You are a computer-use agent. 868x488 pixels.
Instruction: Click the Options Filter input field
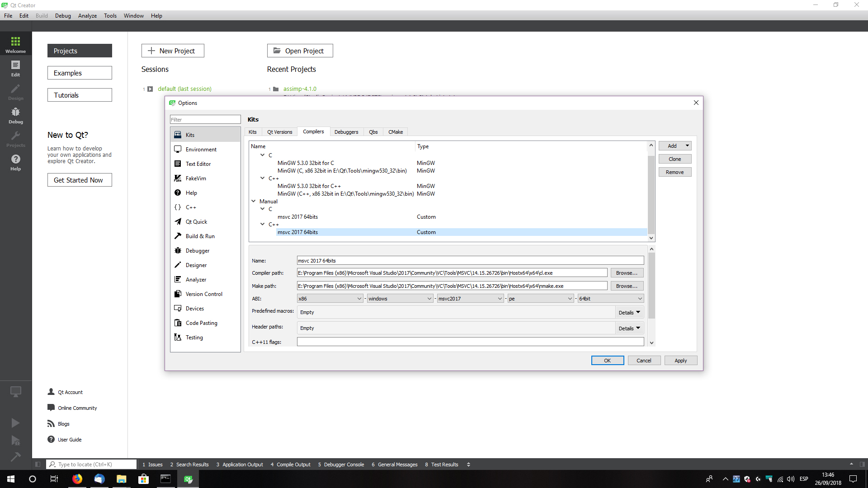click(205, 119)
